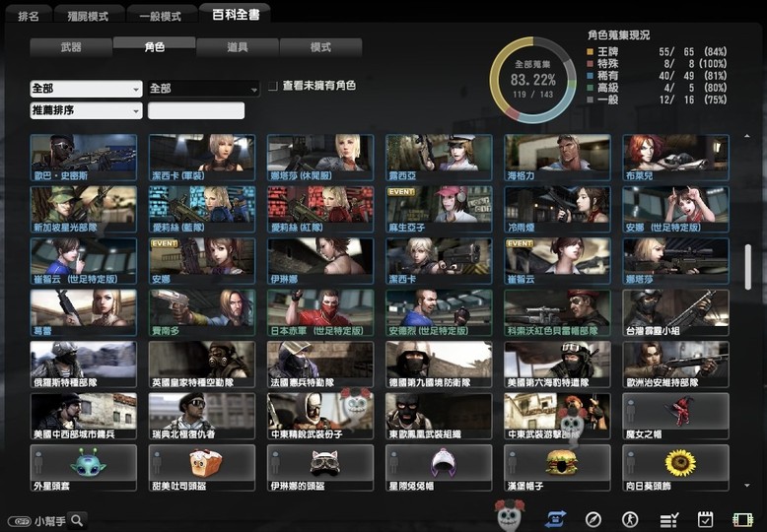Toggle the OFF switch beside 小幫手
This screenshot has height=532, width=767.
[x=19, y=521]
